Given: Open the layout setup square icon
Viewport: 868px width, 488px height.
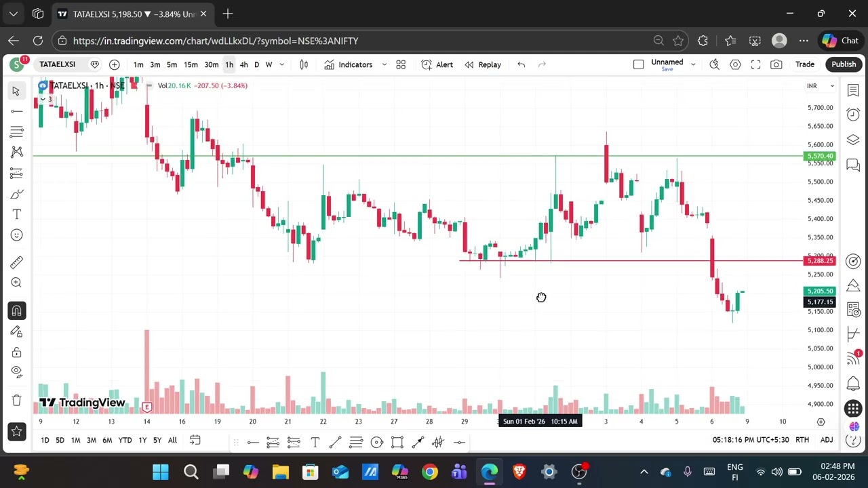Looking at the screenshot, I should coord(638,64).
